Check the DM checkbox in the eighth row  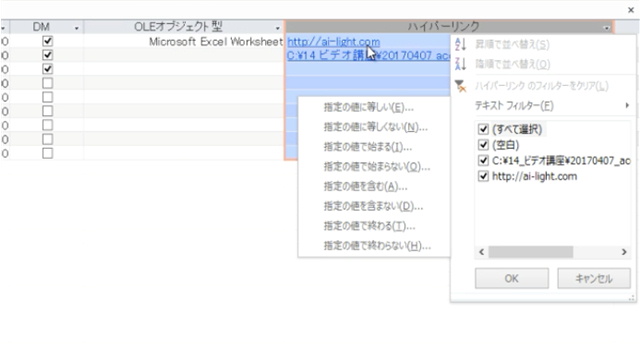pyautogui.click(x=47, y=139)
